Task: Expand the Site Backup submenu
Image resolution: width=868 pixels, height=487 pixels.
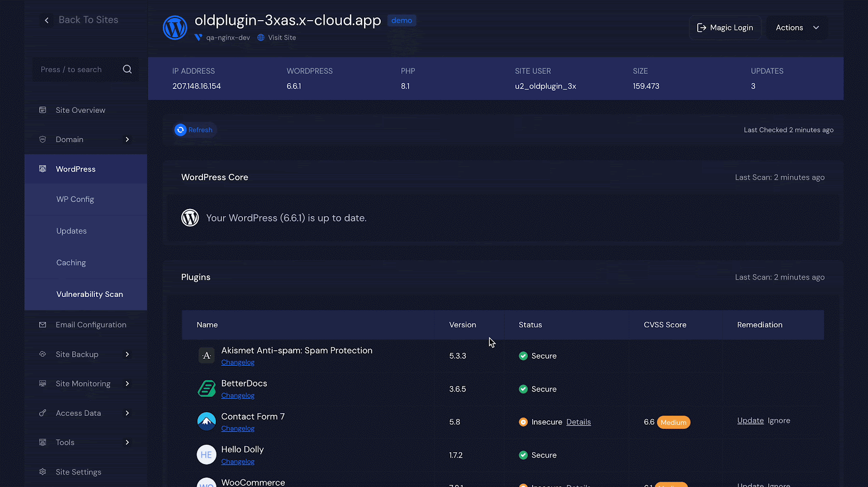Action: tap(127, 355)
